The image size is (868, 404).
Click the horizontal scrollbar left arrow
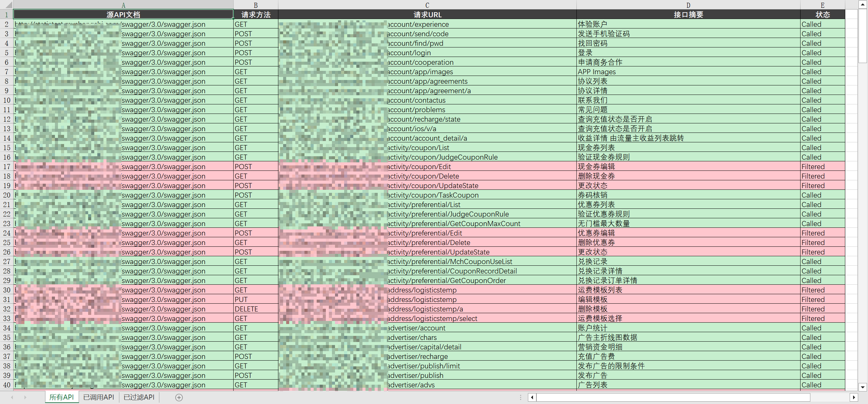tap(532, 397)
